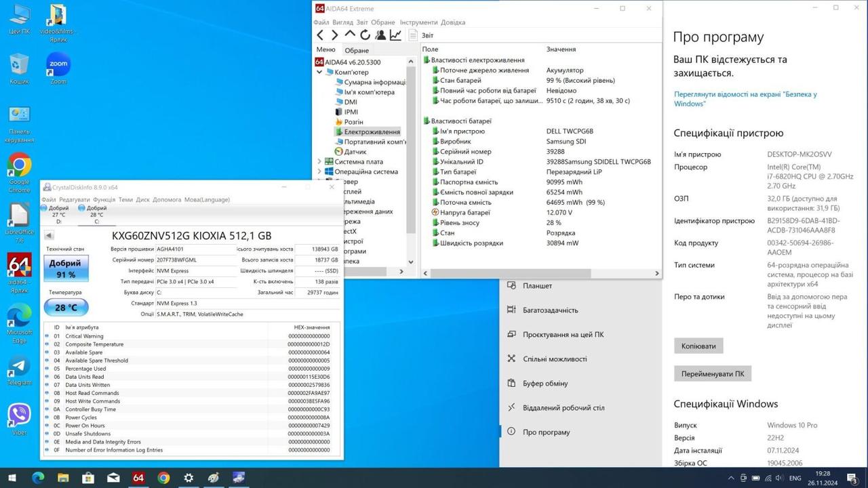Expand the Системна плата node
The width and height of the screenshot is (868, 488).
pos(320,162)
